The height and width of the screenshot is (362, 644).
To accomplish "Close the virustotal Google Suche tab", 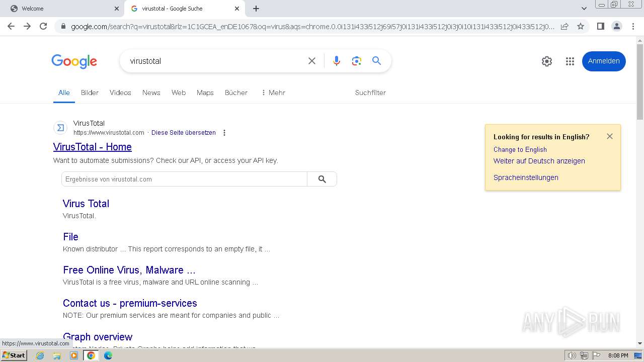I will tap(236, 9).
